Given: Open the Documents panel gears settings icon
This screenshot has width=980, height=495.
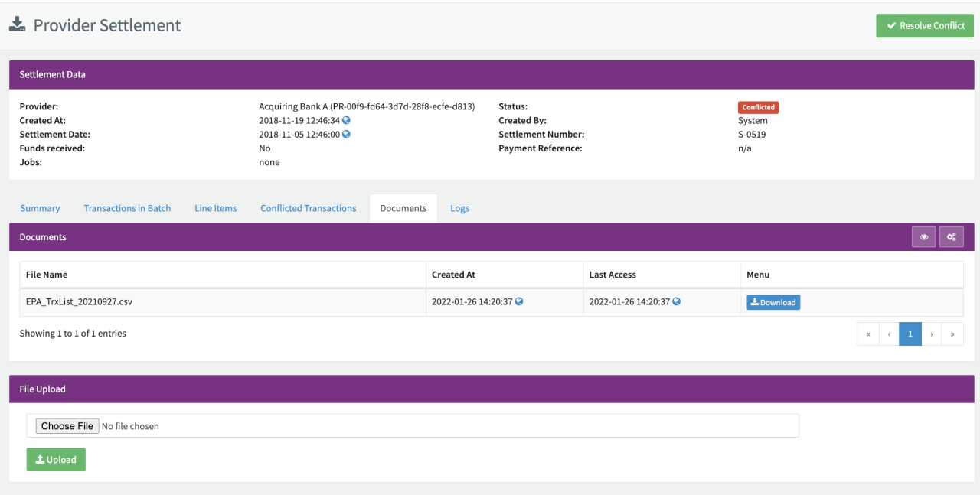Looking at the screenshot, I should pyautogui.click(x=952, y=237).
